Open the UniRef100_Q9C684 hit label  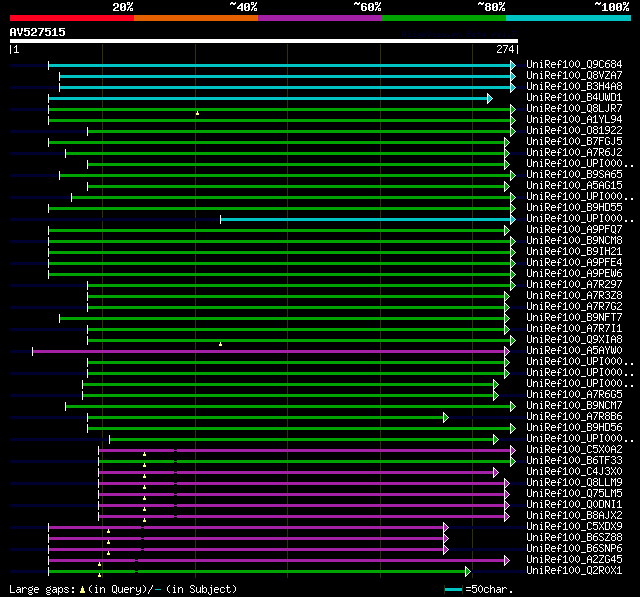coord(574,64)
